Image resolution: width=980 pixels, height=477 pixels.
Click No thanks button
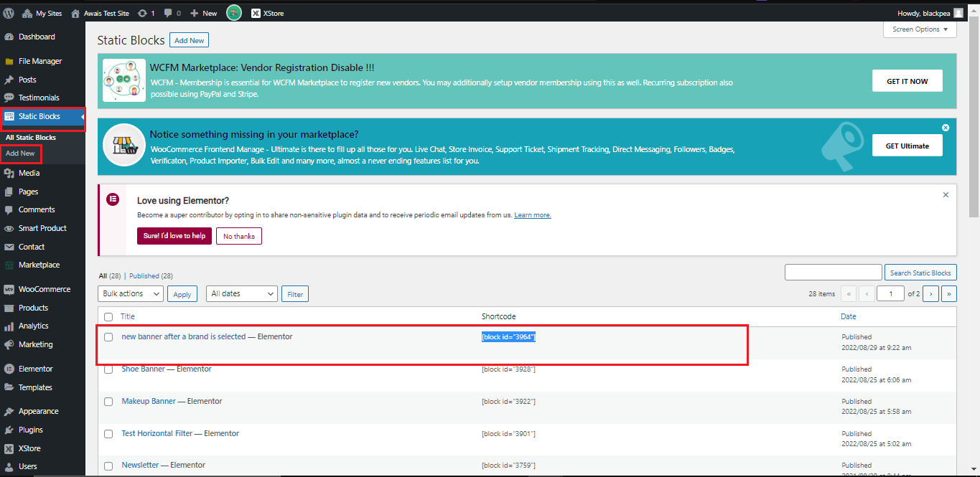(239, 236)
